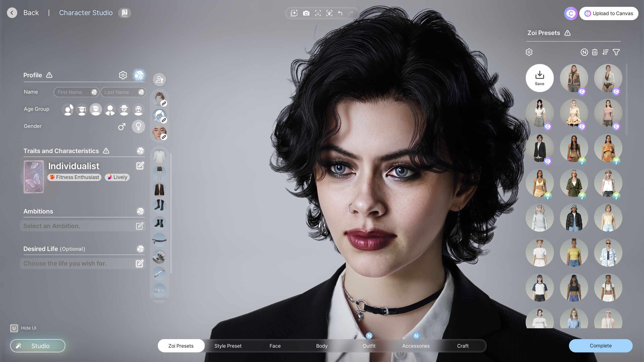Click the Fitness Enthusiast trait tag
The image size is (644, 362).
(x=75, y=177)
